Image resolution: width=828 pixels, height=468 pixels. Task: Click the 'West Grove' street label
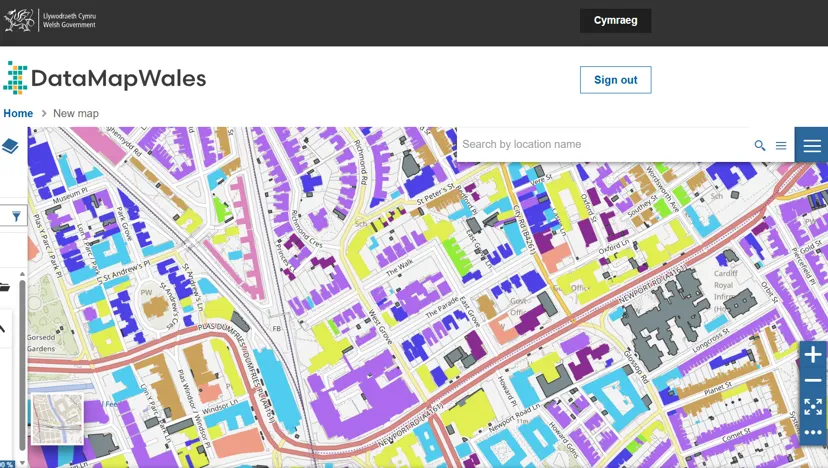pos(380,327)
